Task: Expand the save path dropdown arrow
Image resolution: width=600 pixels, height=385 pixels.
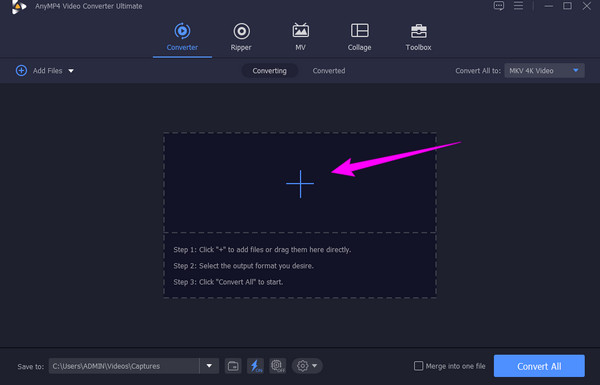Action: [x=209, y=366]
